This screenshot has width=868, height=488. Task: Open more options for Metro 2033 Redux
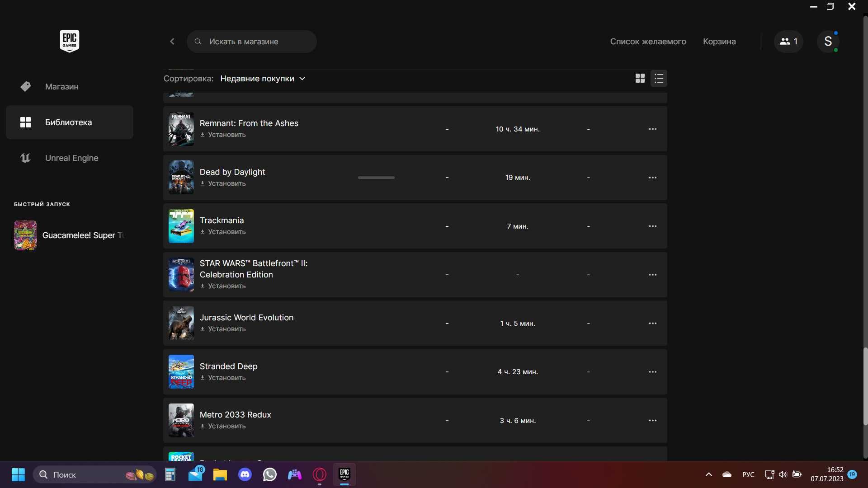653,420
